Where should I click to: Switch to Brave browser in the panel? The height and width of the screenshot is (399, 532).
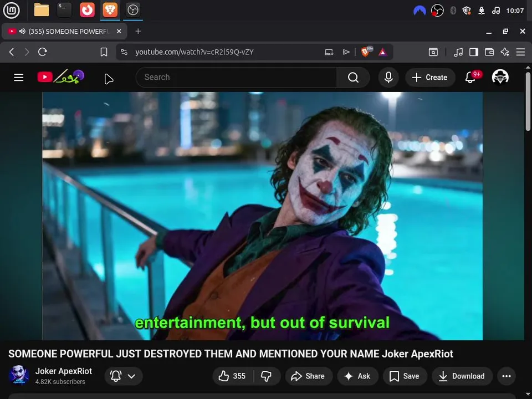(x=110, y=10)
